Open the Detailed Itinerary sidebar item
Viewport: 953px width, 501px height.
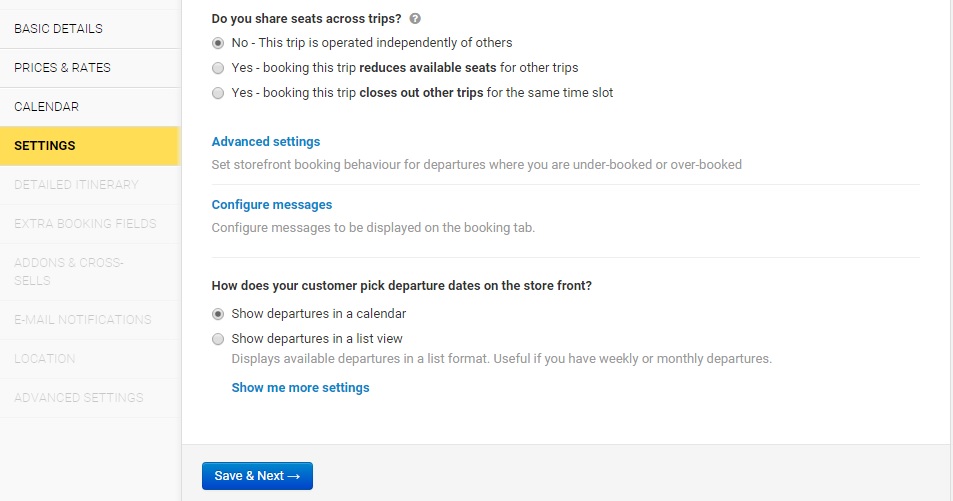76,185
